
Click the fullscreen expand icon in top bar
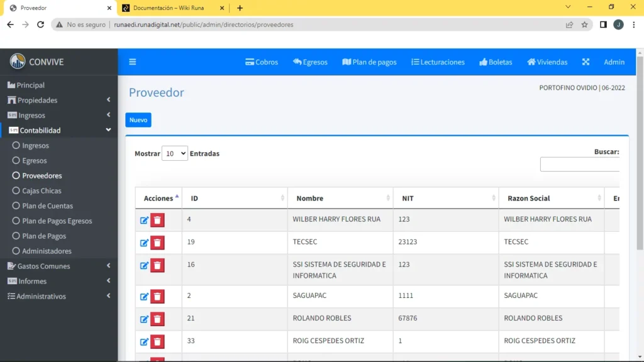click(586, 62)
